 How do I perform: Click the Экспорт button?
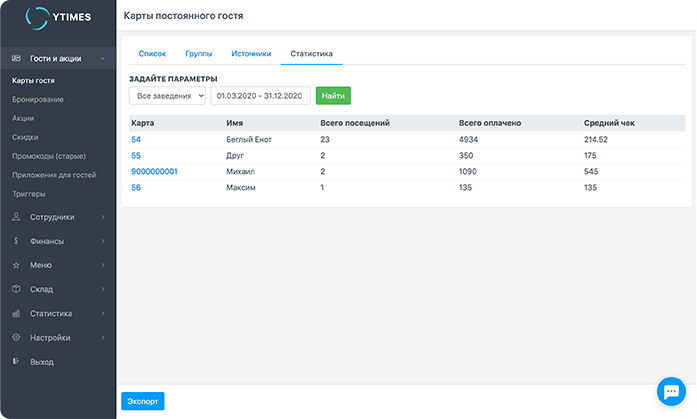point(142,401)
